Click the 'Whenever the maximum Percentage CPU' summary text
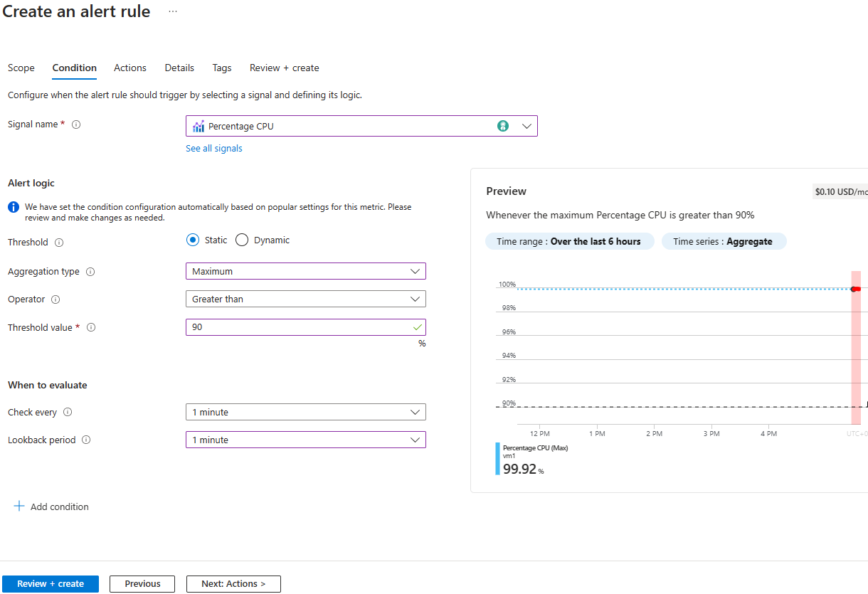The width and height of the screenshot is (868, 594). (x=620, y=215)
